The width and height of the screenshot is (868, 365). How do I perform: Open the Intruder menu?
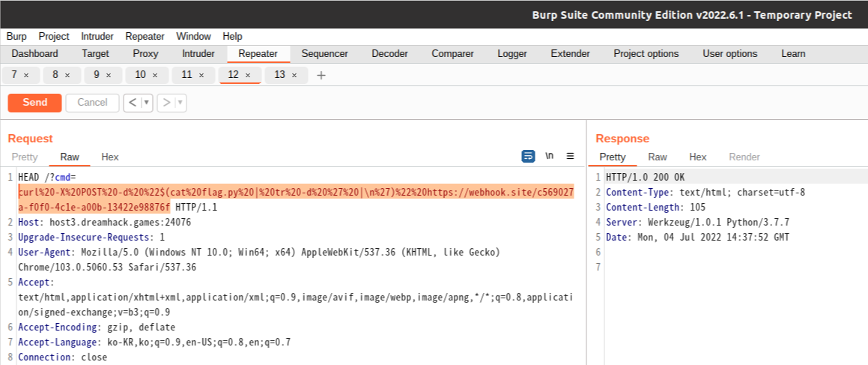tap(97, 37)
